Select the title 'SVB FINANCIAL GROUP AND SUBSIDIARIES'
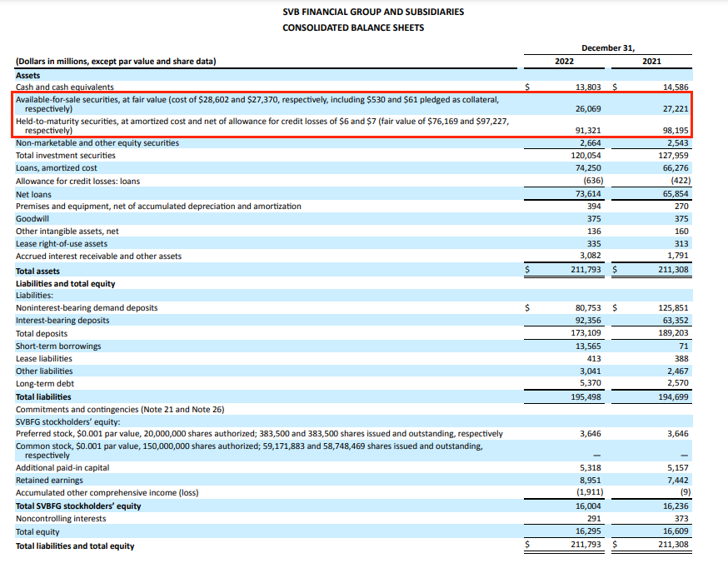 (373, 12)
